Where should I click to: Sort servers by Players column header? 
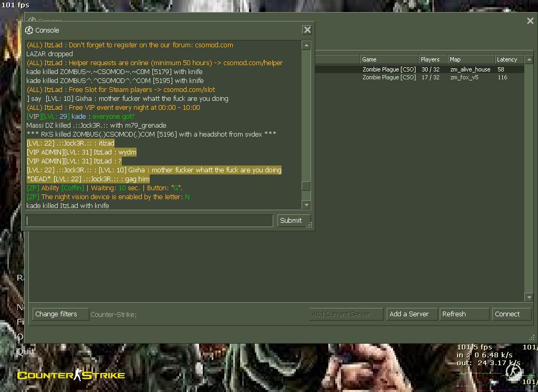(x=432, y=59)
